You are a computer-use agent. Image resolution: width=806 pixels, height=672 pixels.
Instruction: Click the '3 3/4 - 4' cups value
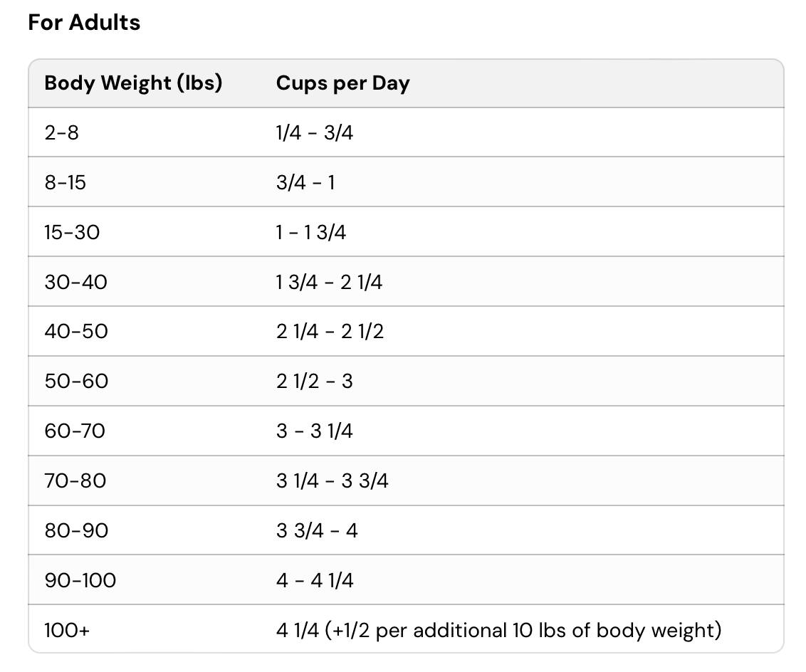(x=317, y=531)
